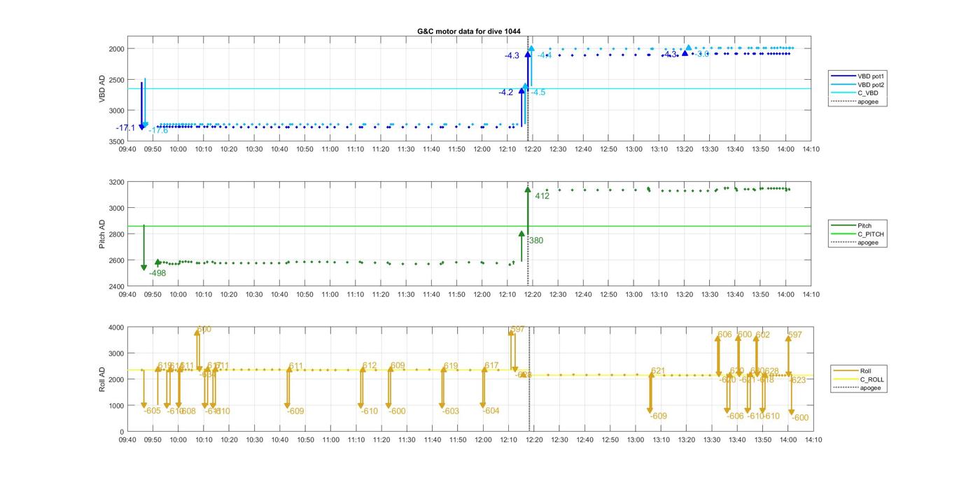
Task: Click the '09:40' tick under the Pitch plot
Action: [x=127, y=295]
